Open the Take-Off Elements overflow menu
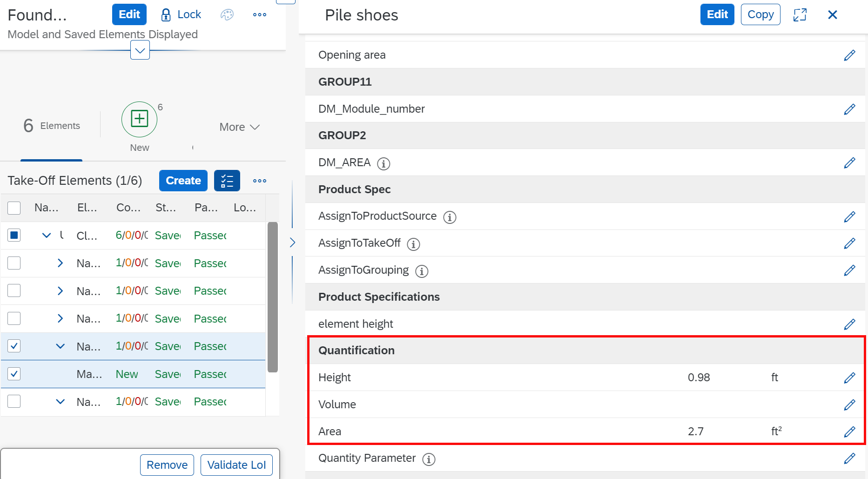This screenshot has width=868, height=479. coord(260,181)
